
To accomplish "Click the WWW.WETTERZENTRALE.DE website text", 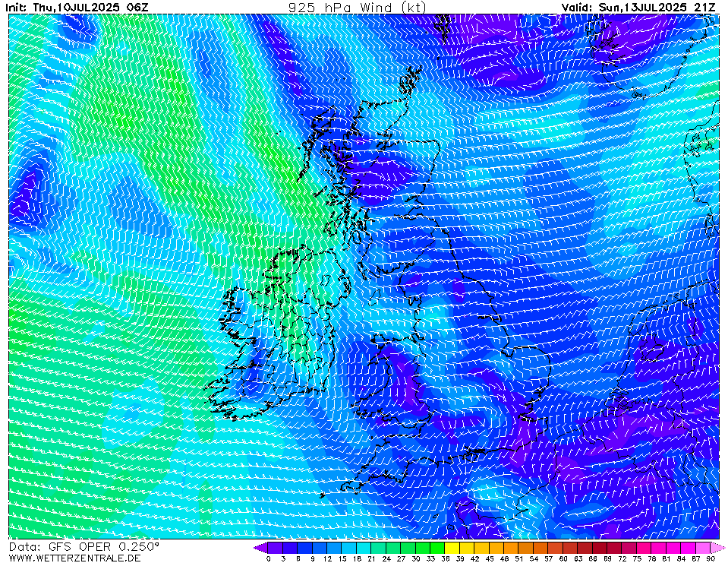I will tap(74, 558).
